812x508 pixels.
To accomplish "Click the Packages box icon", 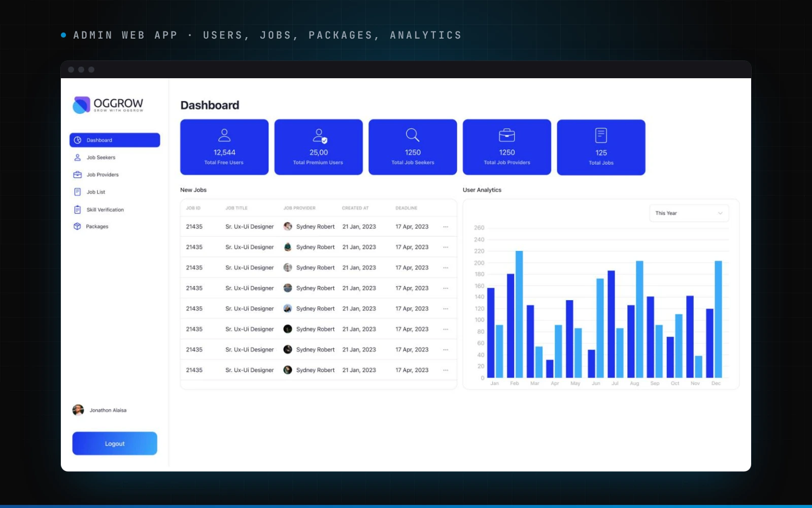I will [x=77, y=227].
